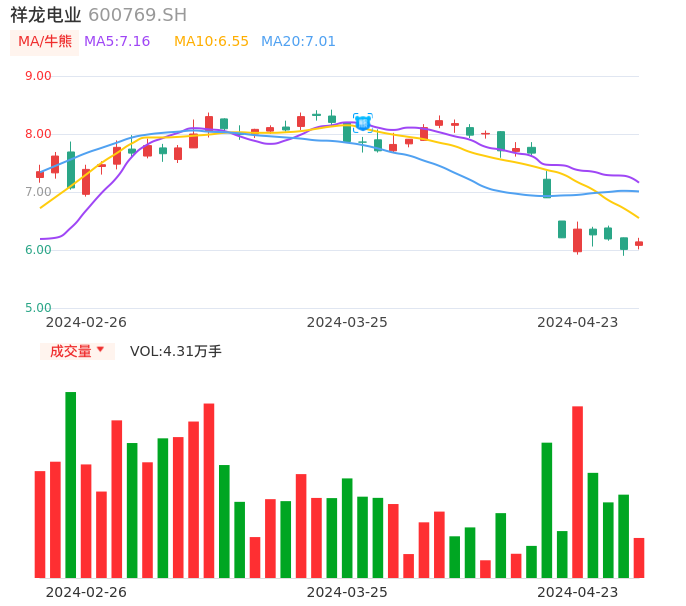Click the blue marker icon on the chart
The height and width of the screenshot is (606, 686).
click(363, 123)
